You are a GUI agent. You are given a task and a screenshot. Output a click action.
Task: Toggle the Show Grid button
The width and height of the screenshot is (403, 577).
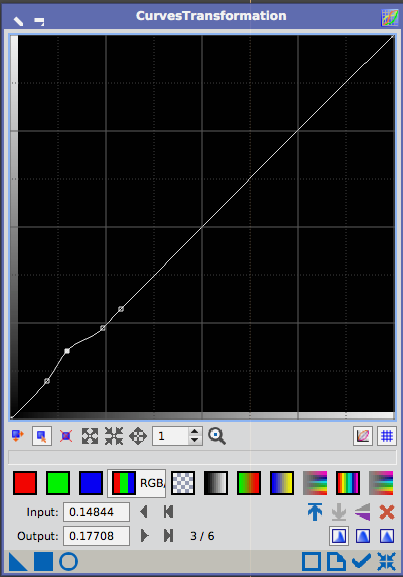(387, 436)
